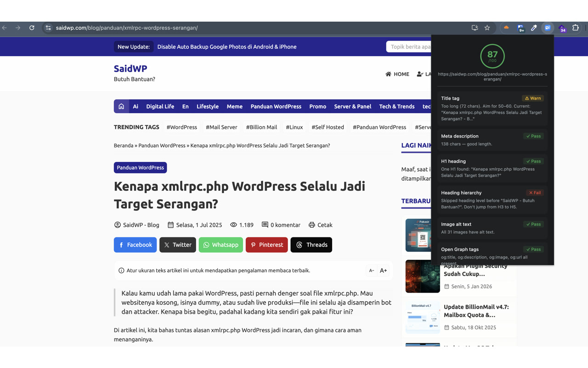588x368 pixels.
Task: Open the #WordPress trending tag
Action: pyautogui.click(x=182, y=127)
